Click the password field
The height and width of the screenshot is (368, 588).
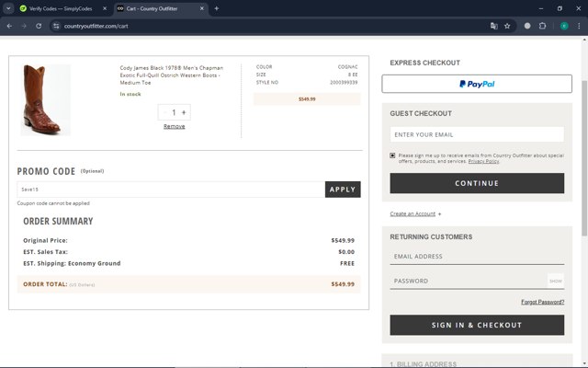click(468, 281)
